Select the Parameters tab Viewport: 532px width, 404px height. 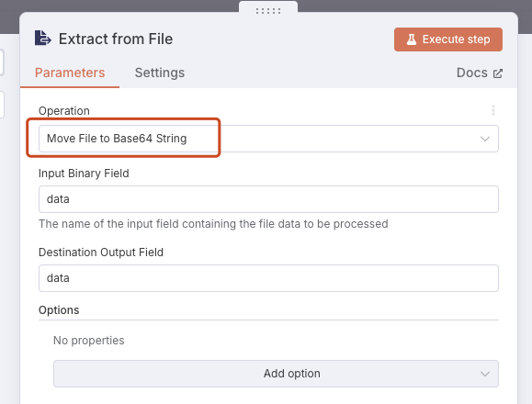[70, 73]
